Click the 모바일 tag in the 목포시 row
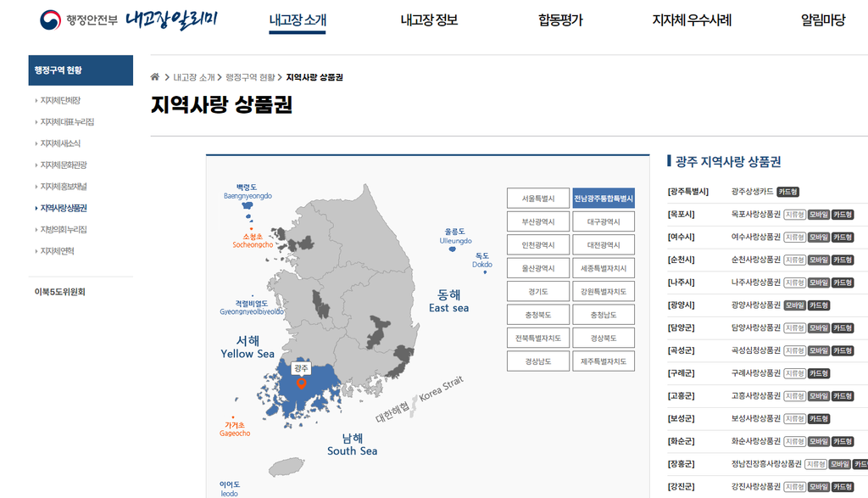 click(x=818, y=215)
